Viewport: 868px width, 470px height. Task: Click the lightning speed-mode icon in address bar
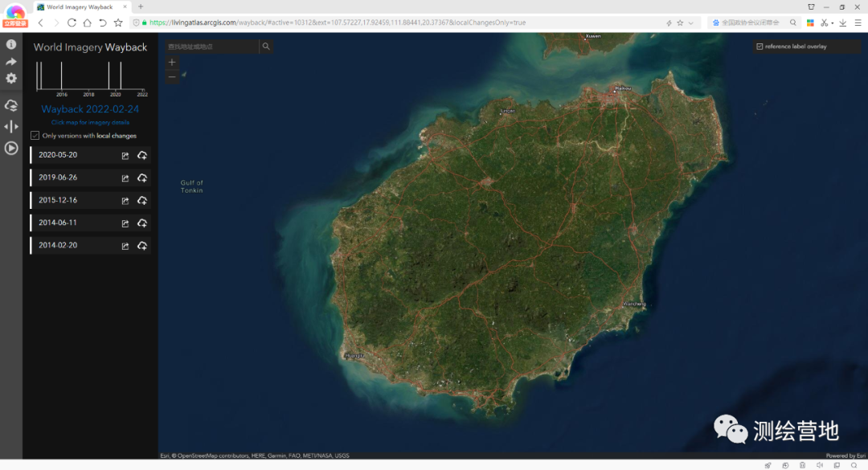click(669, 22)
